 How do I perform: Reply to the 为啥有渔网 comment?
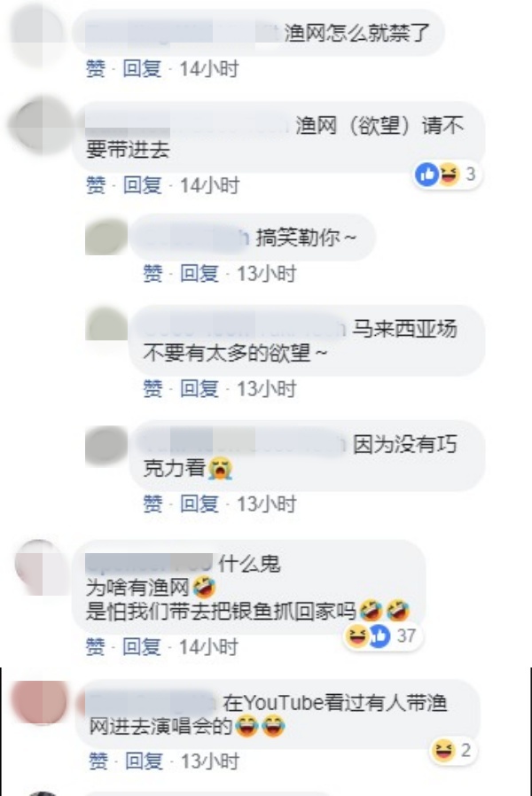click(142, 647)
